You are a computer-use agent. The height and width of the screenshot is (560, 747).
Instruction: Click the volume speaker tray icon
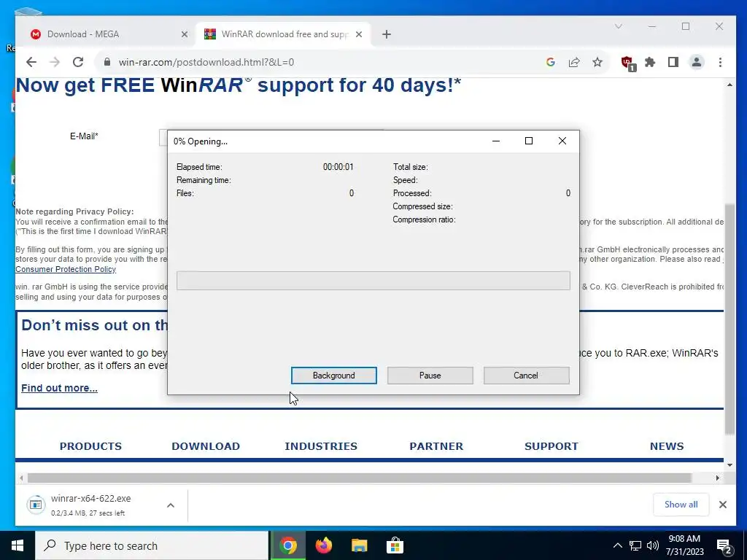[653, 545]
